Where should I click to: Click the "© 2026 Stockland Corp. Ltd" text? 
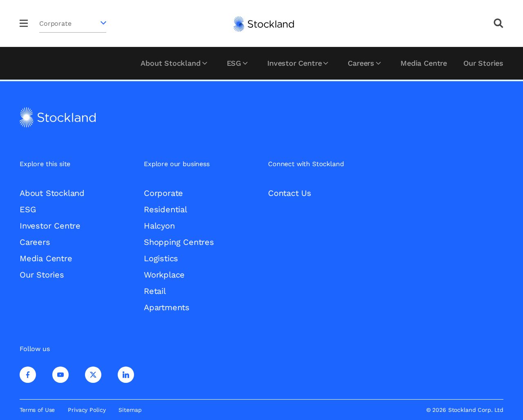465,410
